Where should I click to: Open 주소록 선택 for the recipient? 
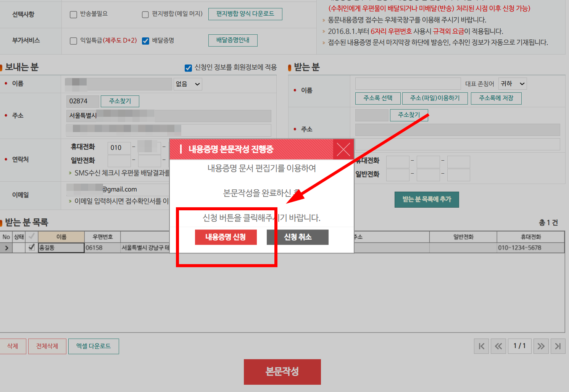[378, 98]
